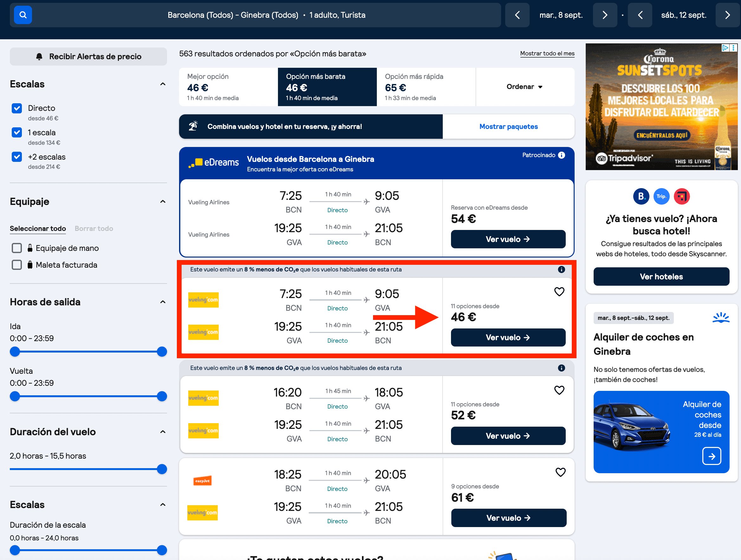
Task: Click the departure date mar., 8 sept.
Action: (x=561, y=15)
